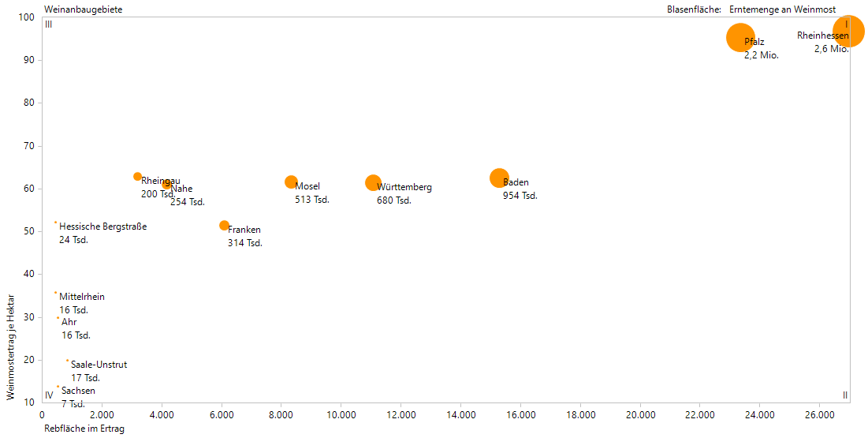Select the Ahr label

tap(69, 322)
